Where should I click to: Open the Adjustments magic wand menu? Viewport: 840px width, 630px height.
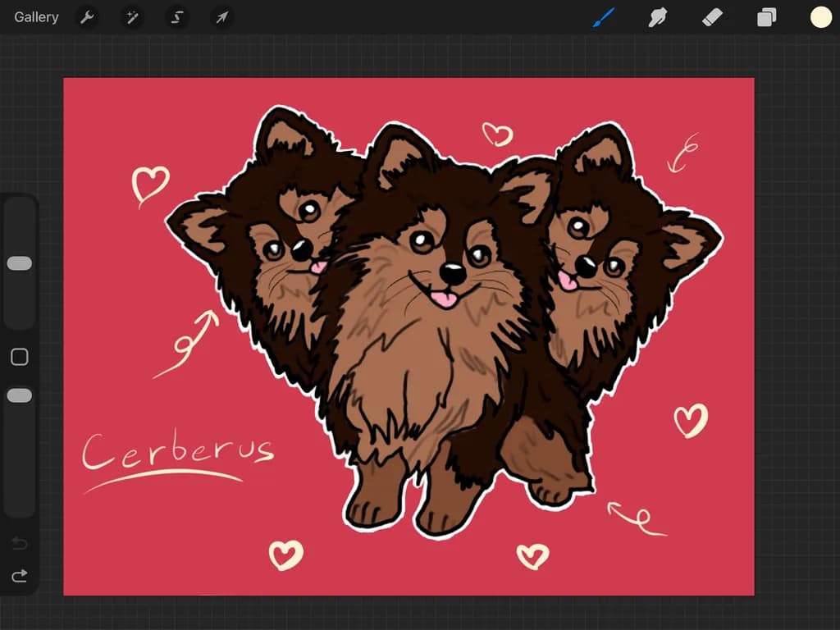132,17
